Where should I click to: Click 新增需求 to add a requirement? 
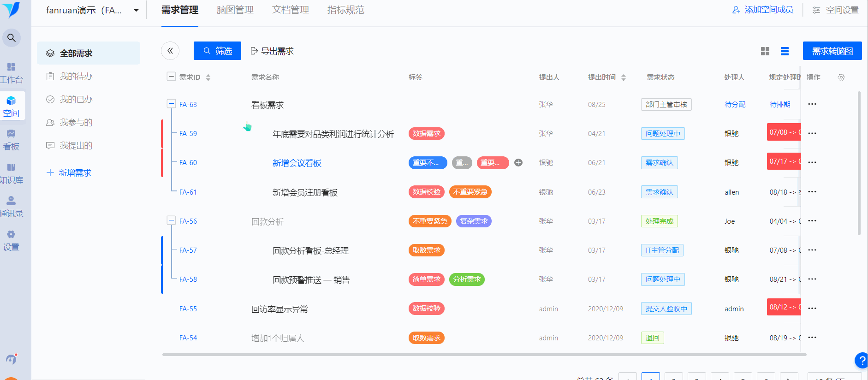point(69,172)
